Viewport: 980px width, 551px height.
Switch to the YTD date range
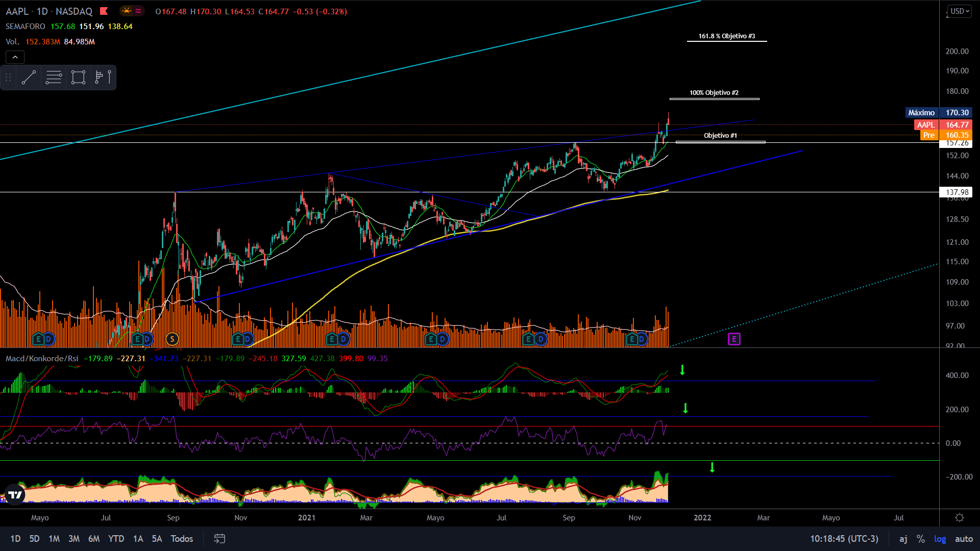click(x=116, y=539)
